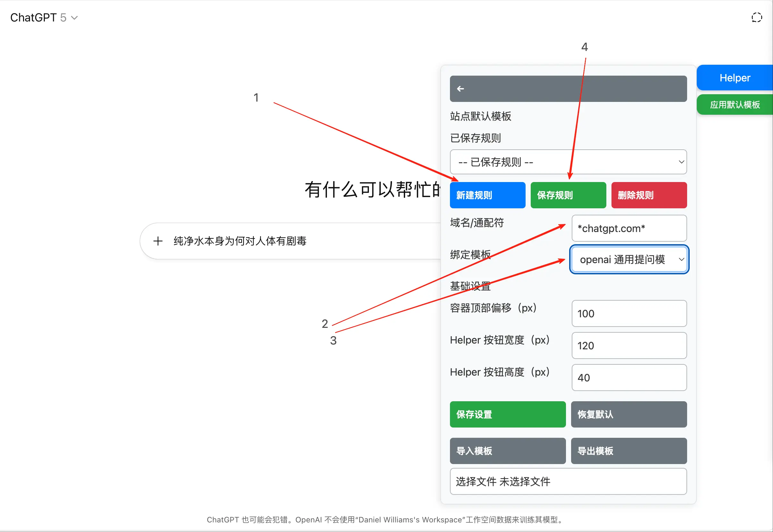773x532 pixels.
Task: Click the temporary chat dashed-circle icon
Action: (x=757, y=17)
